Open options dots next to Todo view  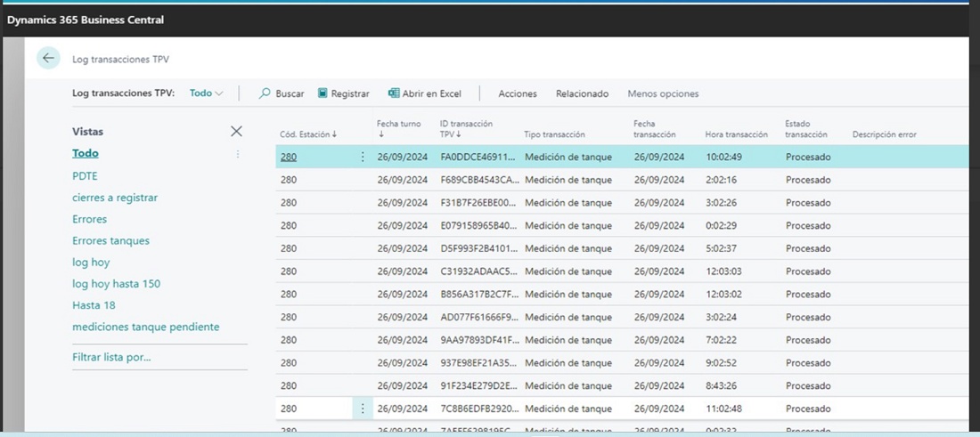[237, 154]
